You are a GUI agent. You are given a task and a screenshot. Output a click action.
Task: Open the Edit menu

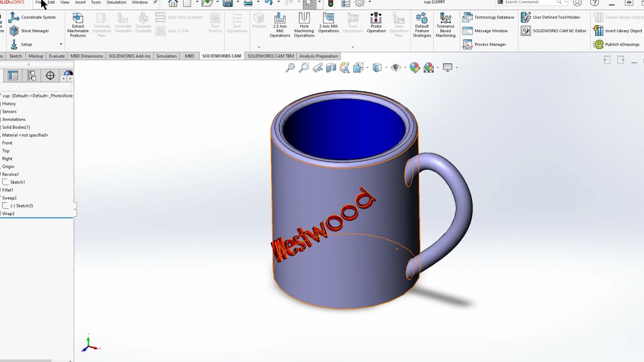pyautogui.click(x=51, y=3)
